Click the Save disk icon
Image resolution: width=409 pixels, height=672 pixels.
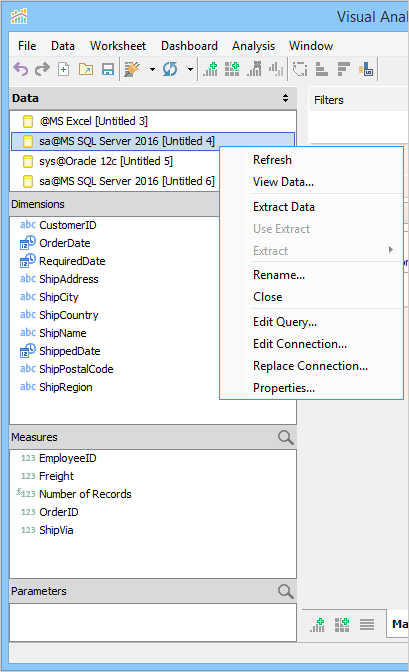click(x=108, y=69)
